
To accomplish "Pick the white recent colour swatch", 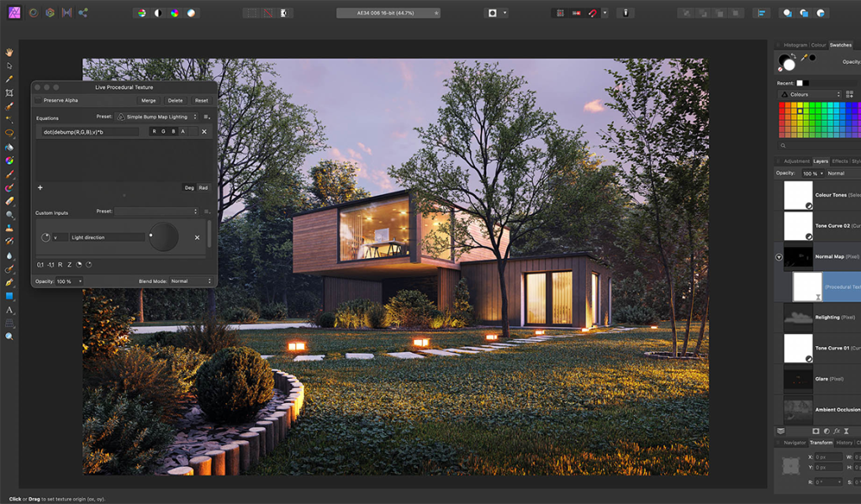I will click(x=800, y=83).
